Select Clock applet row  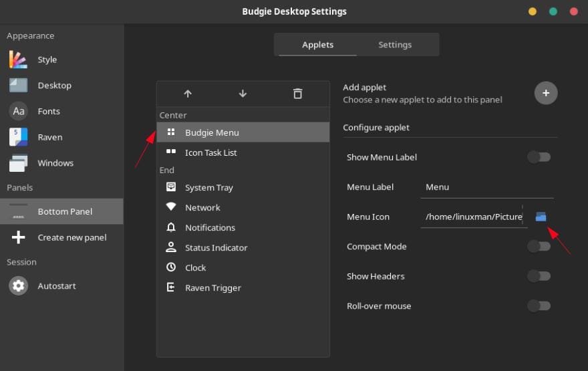pos(243,267)
